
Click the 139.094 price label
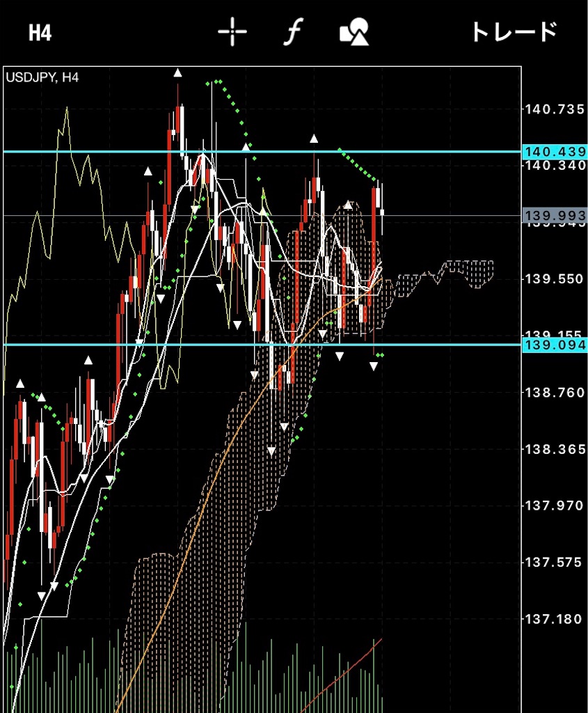pyautogui.click(x=555, y=345)
